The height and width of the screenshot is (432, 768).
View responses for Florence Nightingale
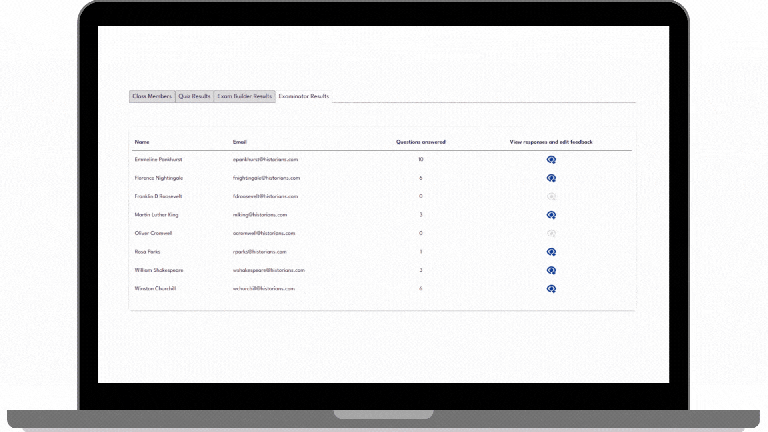551,178
